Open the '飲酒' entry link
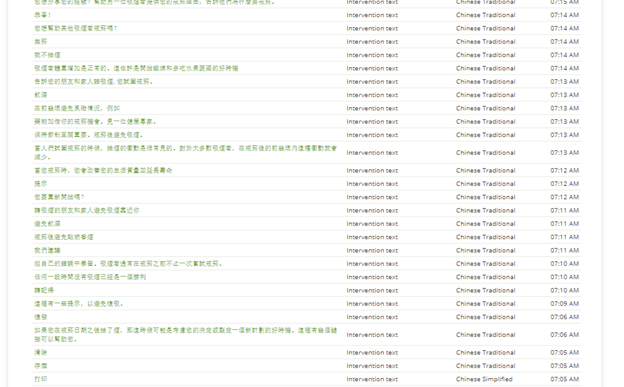The image size is (624, 387). tap(41, 95)
